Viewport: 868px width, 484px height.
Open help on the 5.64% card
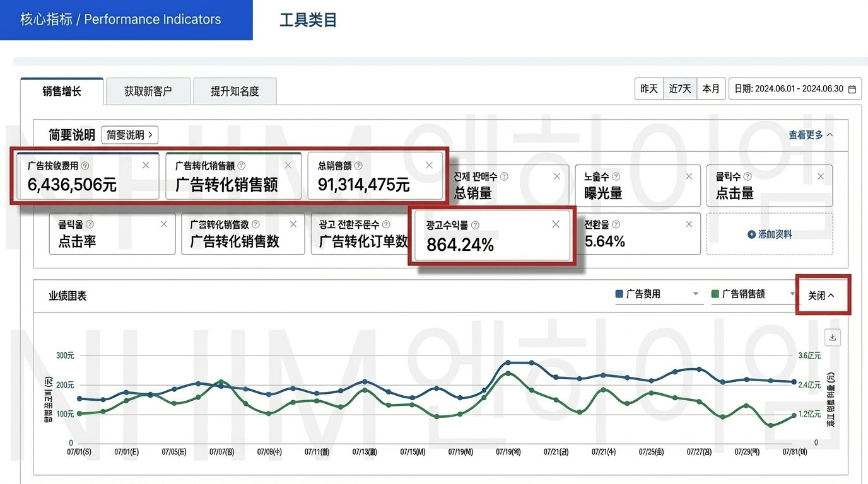point(616,224)
